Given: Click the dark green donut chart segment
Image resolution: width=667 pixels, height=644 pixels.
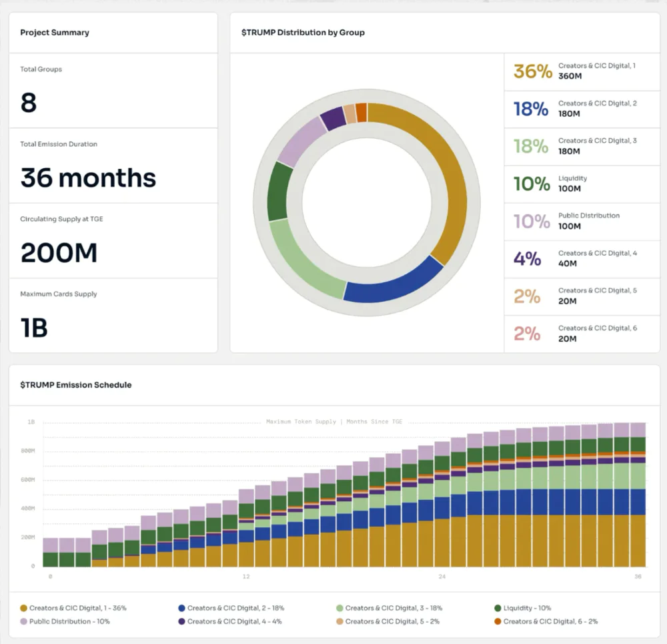Looking at the screenshot, I should (279, 192).
